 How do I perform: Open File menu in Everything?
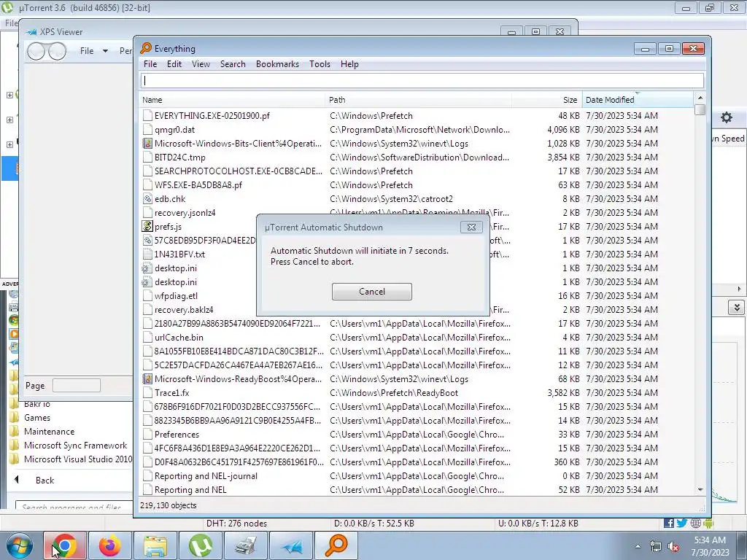150,64
